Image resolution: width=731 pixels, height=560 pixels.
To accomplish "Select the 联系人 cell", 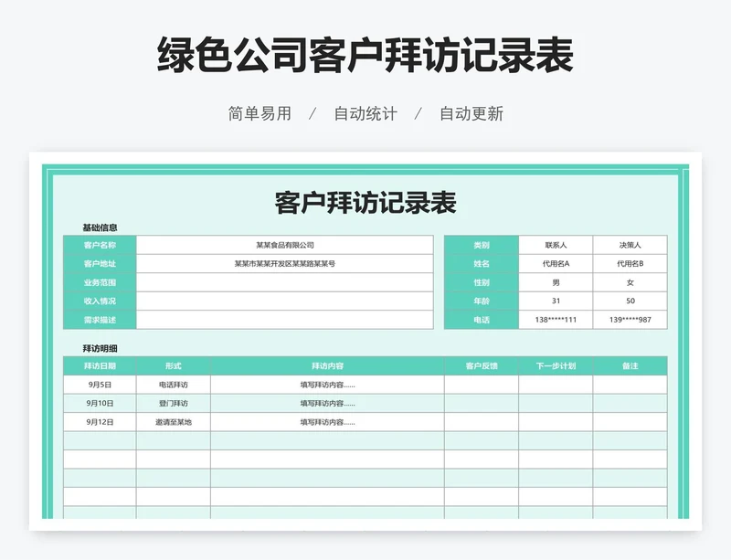I will pyautogui.click(x=556, y=245).
